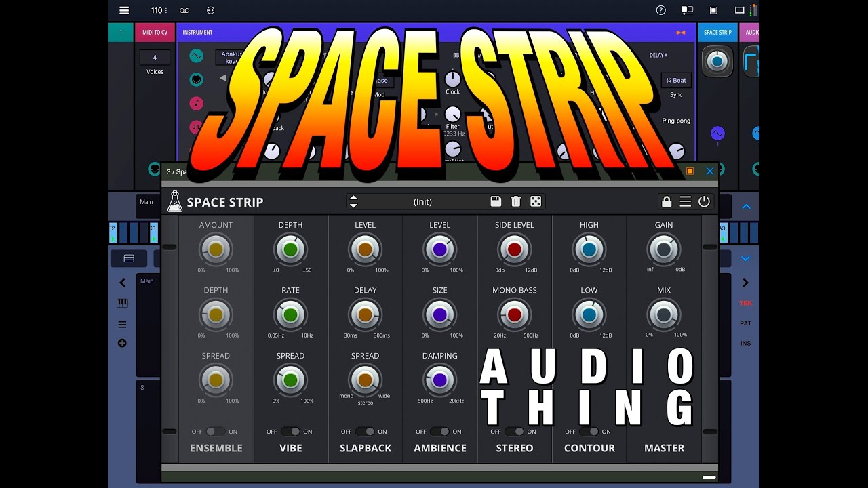868x488 pixels.
Task: Open the Space Strip module thumbnail
Action: pyautogui.click(x=717, y=62)
